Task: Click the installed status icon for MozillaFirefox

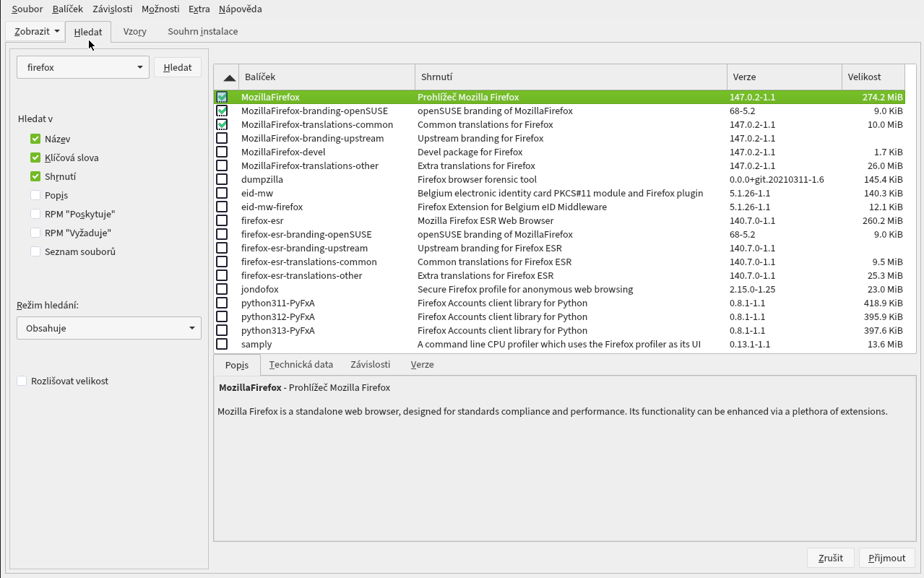Action: pos(222,97)
